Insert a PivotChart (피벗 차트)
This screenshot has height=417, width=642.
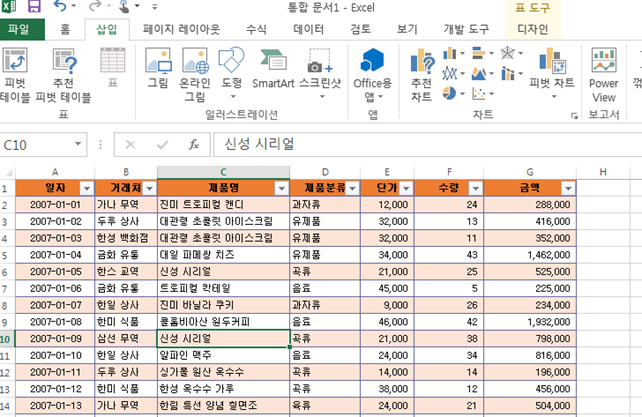click(x=552, y=73)
